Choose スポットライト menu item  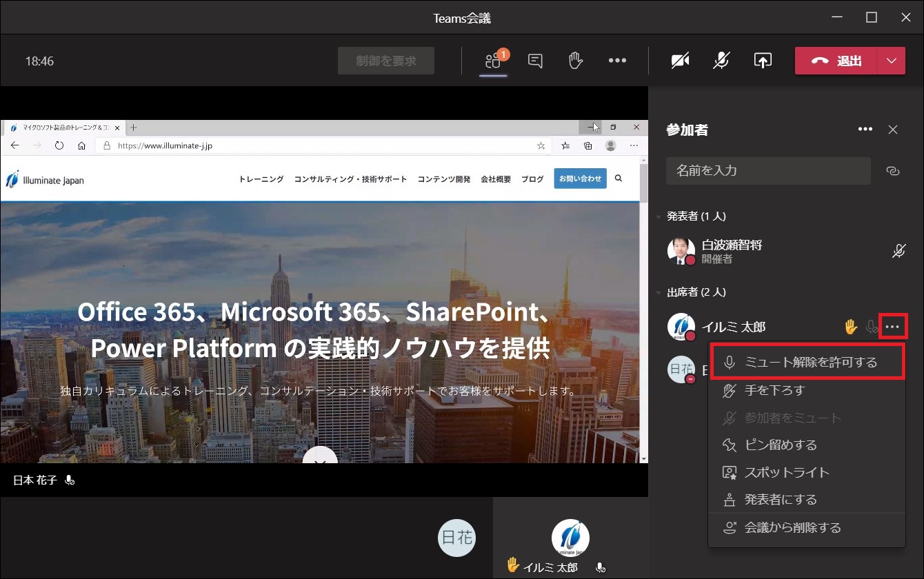point(806,472)
